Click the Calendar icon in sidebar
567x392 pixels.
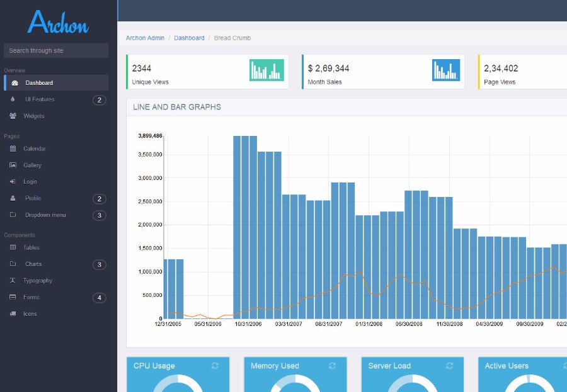(x=13, y=148)
